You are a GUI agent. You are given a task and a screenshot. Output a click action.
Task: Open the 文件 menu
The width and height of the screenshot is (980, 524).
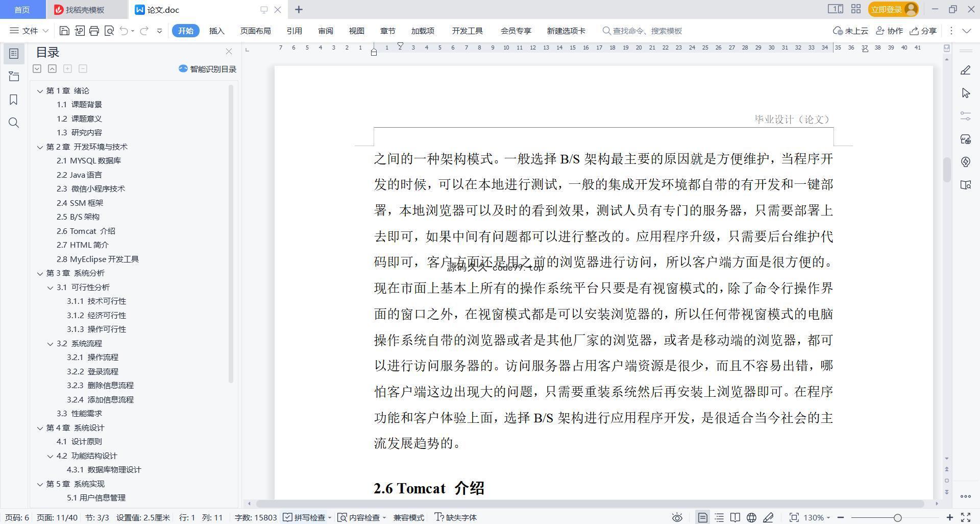pos(29,31)
